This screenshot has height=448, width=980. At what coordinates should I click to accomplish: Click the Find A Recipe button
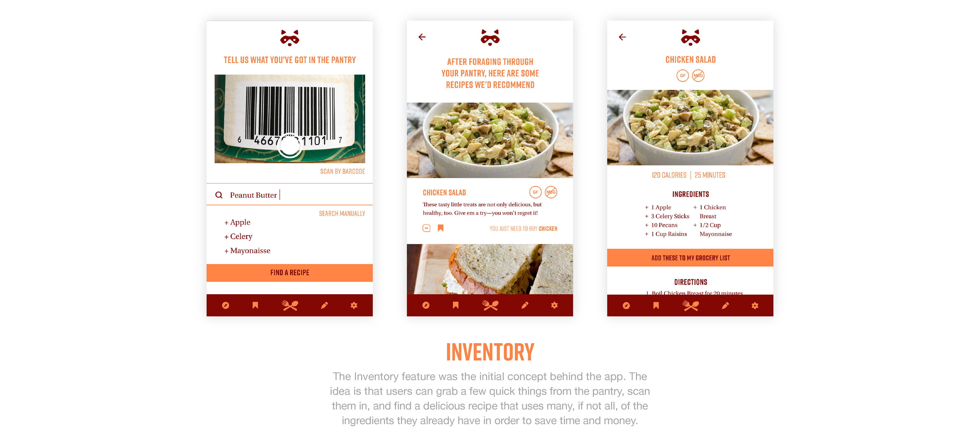pyautogui.click(x=289, y=273)
